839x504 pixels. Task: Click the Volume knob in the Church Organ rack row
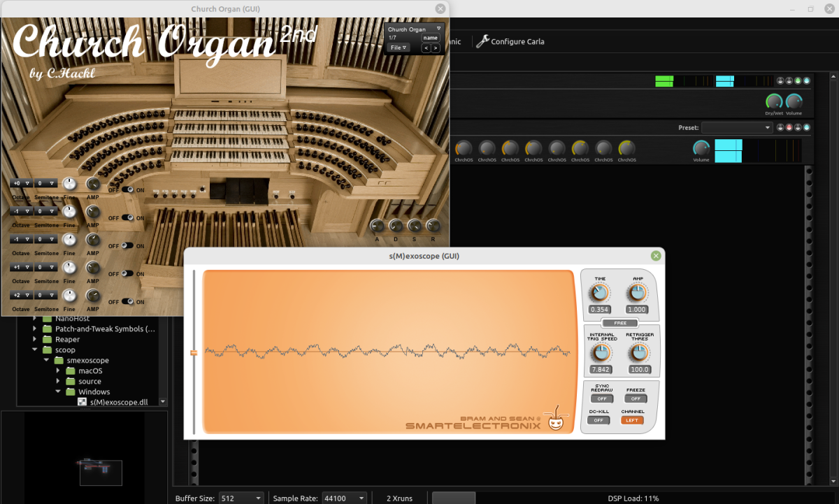[x=701, y=148]
